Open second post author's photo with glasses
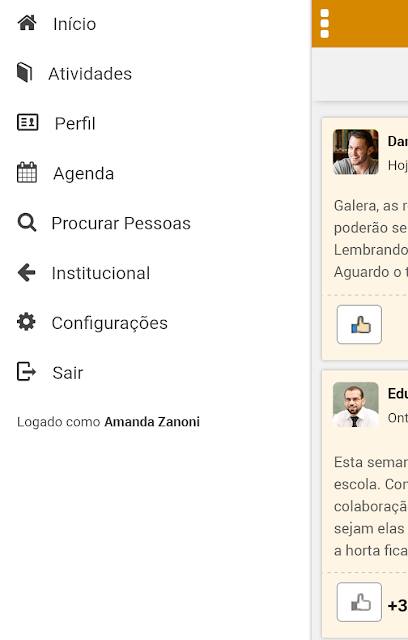This screenshot has width=408, height=640. coord(356,404)
